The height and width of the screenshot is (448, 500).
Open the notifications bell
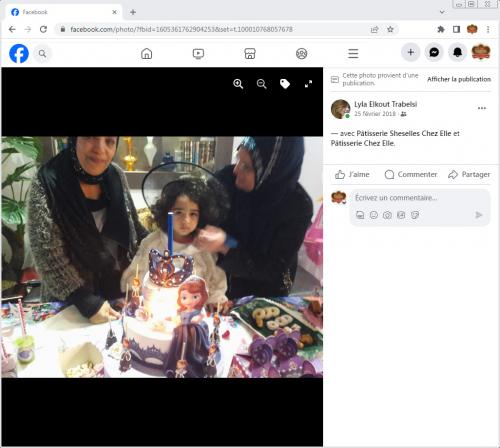click(x=458, y=52)
